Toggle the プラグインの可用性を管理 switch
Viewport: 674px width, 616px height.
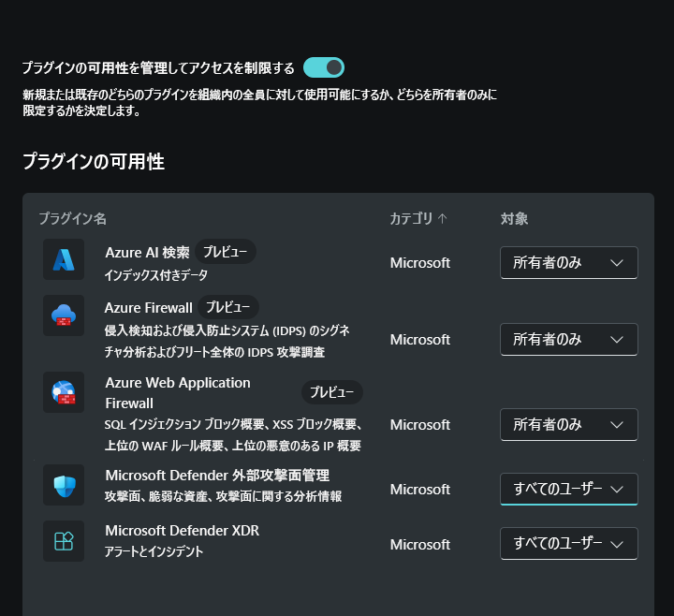324,67
